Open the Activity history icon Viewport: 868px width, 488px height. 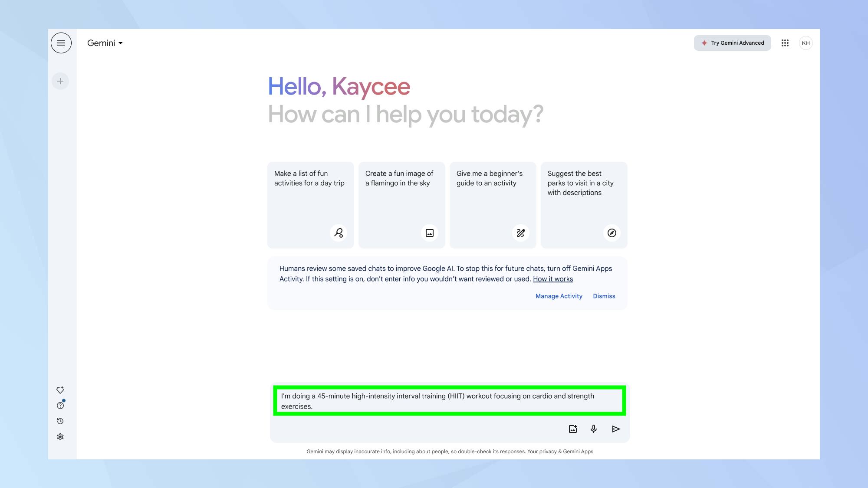point(60,421)
